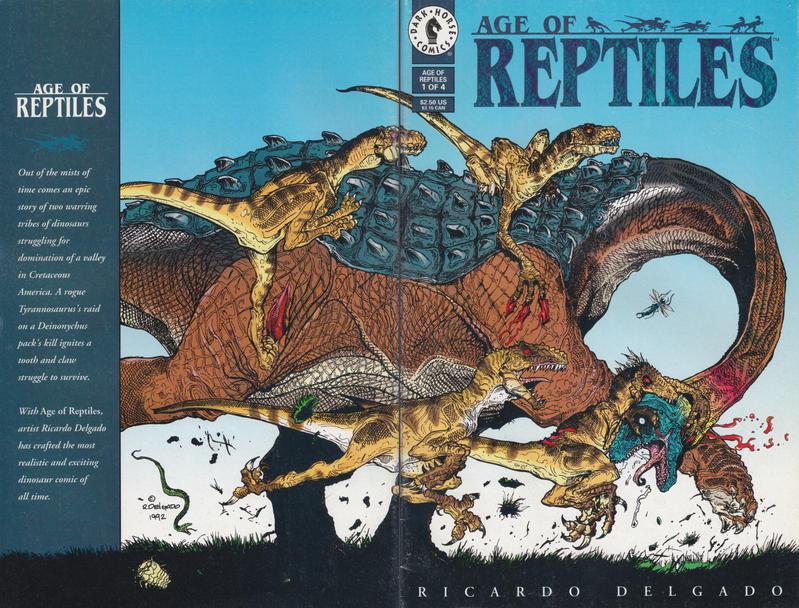Click the red wound on the brown dinosaur
The image size is (799, 608).
pos(278,312)
